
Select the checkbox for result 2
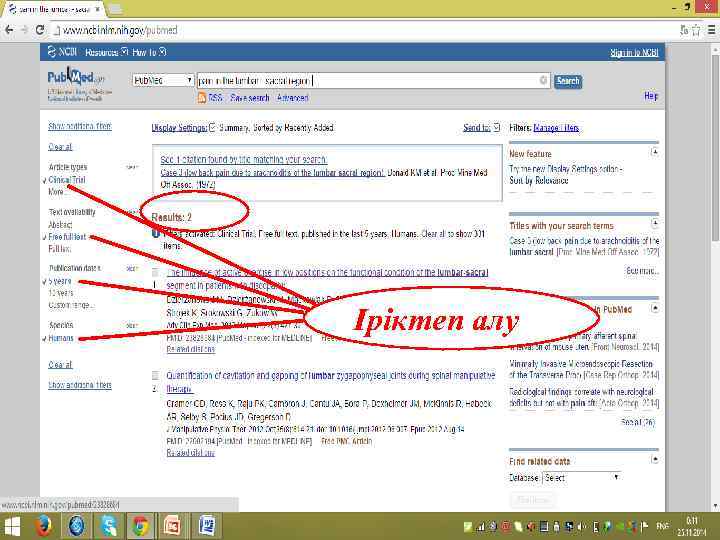156,375
